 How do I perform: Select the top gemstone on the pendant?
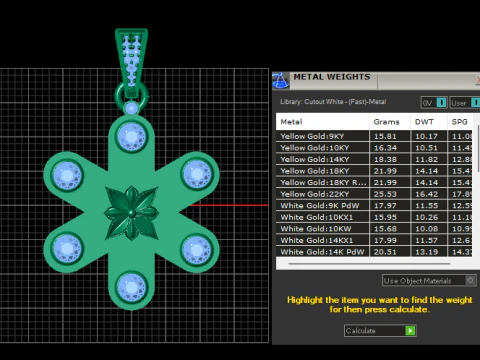[x=132, y=136]
